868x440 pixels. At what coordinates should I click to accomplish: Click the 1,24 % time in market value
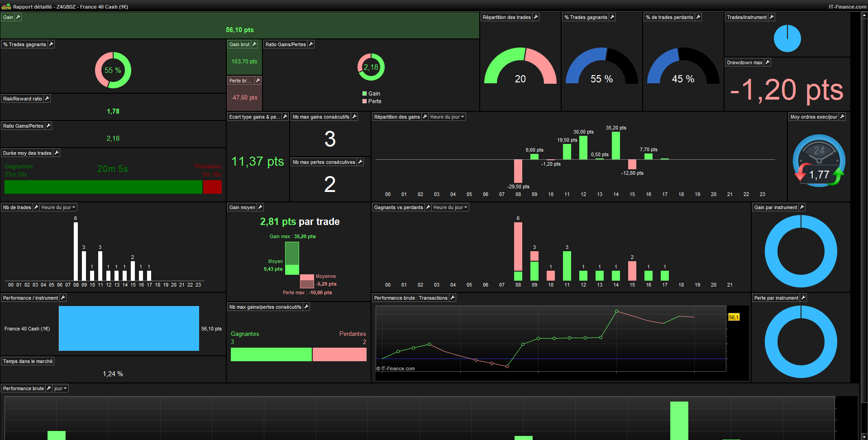[113, 374]
